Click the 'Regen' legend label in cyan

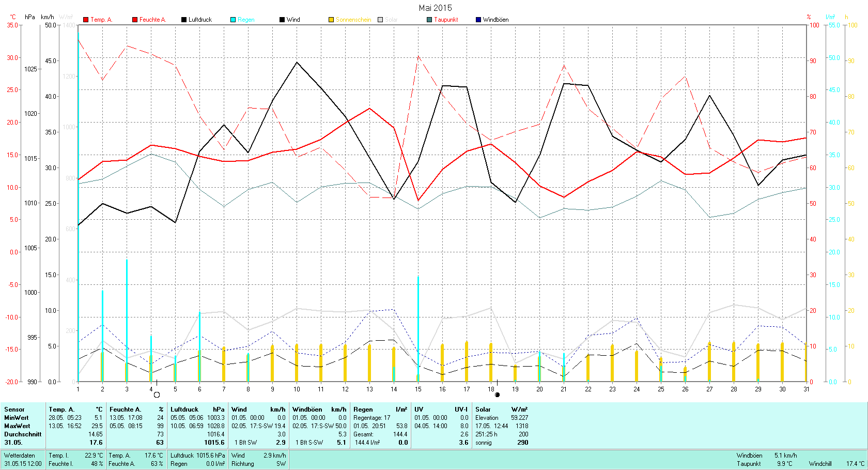246,20
